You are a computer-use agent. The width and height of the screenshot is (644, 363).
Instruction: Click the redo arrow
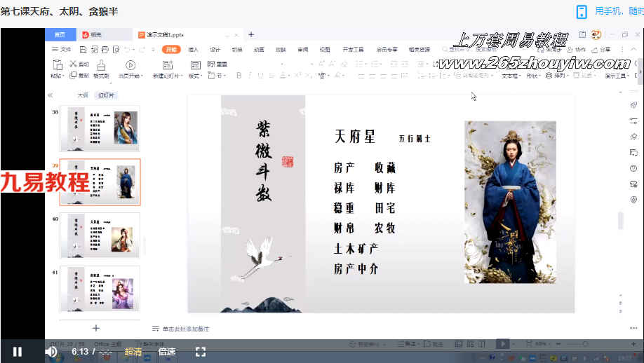[x=142, y=49]
